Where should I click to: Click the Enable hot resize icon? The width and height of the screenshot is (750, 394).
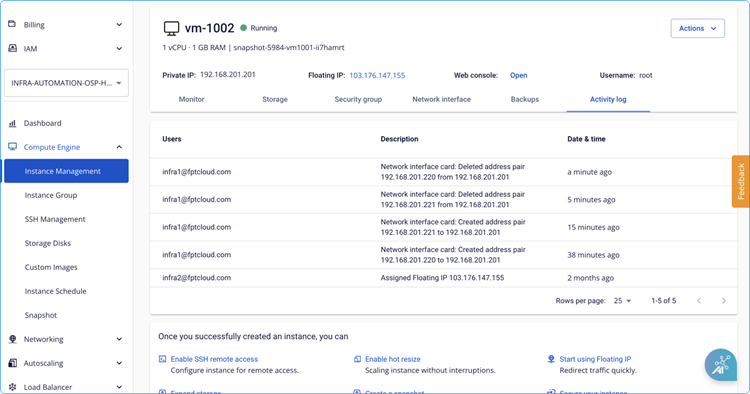357,359
